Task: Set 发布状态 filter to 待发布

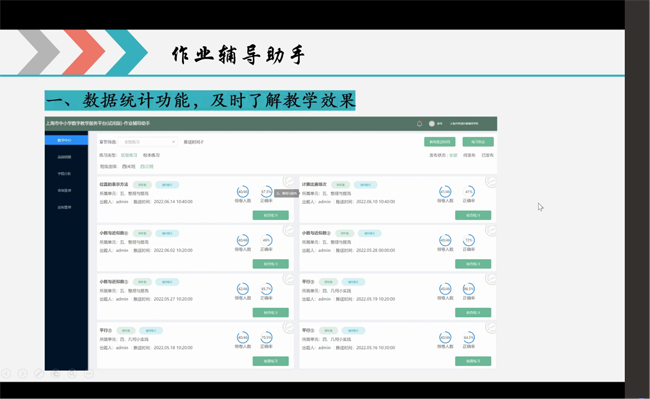Action: [x=469, y=155]
